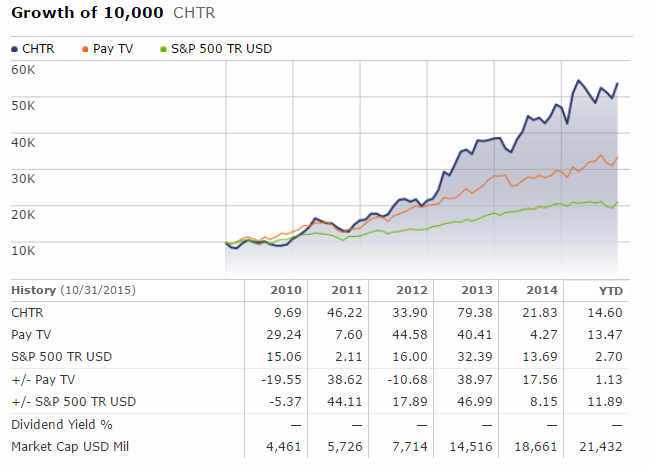Viewport: 652px width, 466px height.
Task: Click the 50K axis label
Action: (23, 106)
